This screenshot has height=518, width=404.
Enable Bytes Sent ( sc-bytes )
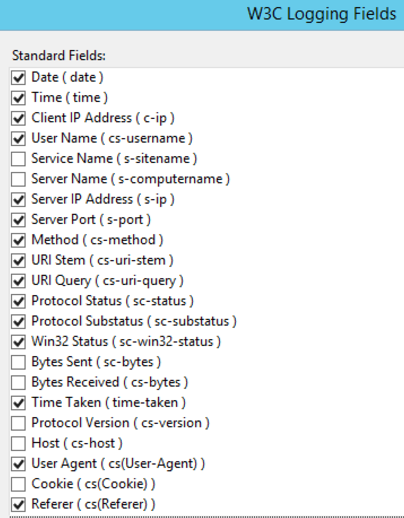point(18,362)
